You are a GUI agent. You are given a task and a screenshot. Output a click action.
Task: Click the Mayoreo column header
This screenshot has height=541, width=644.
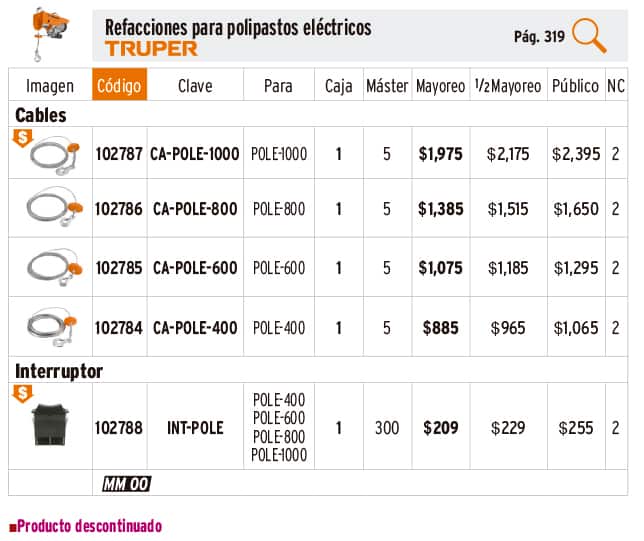click(x=440, y=87)
